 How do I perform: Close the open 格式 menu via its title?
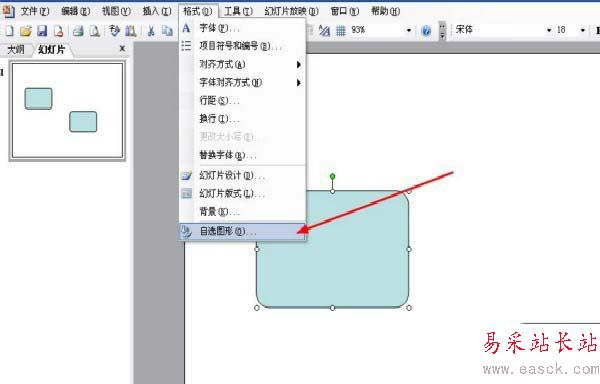click(197, 11)
